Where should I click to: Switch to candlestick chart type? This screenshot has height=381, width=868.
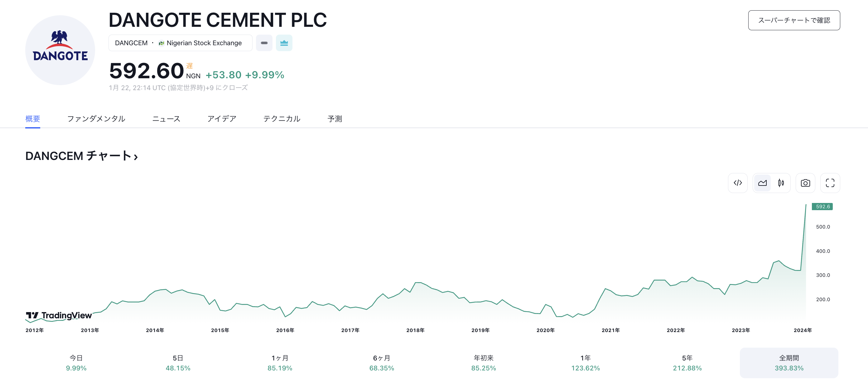point(781,183)
